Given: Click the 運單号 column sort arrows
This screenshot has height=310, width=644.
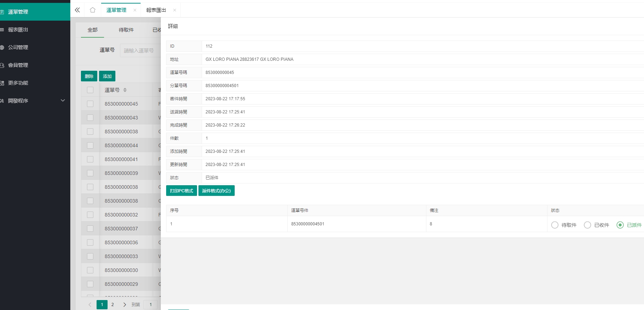Looking at the screenshot, I should click(125, 90).
